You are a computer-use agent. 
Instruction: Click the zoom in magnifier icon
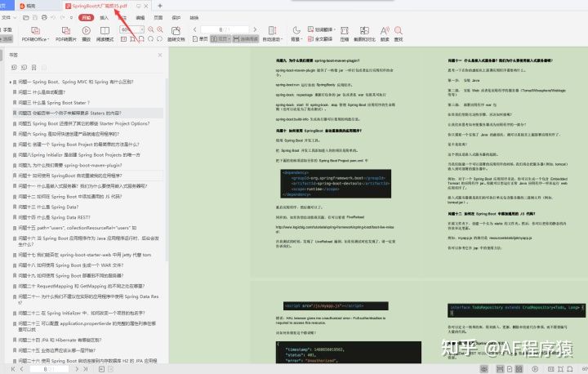160,29
